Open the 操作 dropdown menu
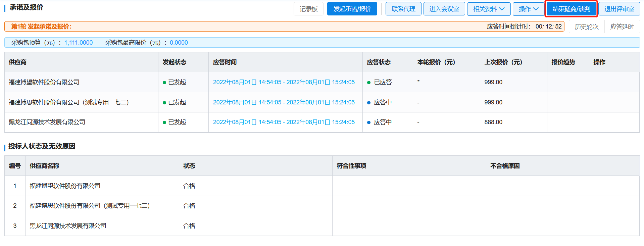 [x=528, y=9]
